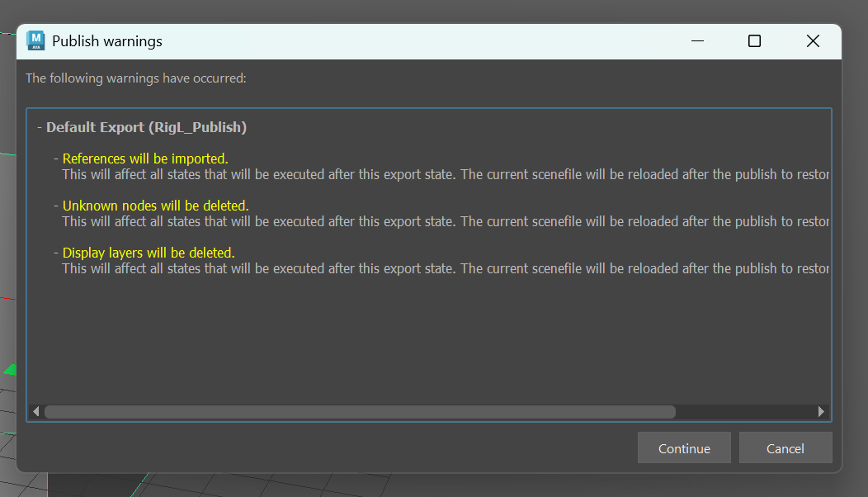Click the horizontal scrollbar thumb

(x=360, y=411)
